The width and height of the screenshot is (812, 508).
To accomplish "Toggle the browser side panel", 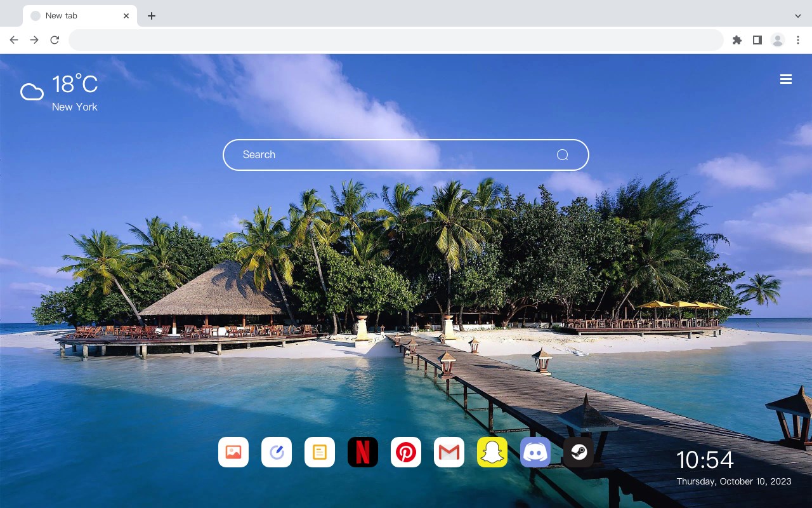I will point(757,40).
